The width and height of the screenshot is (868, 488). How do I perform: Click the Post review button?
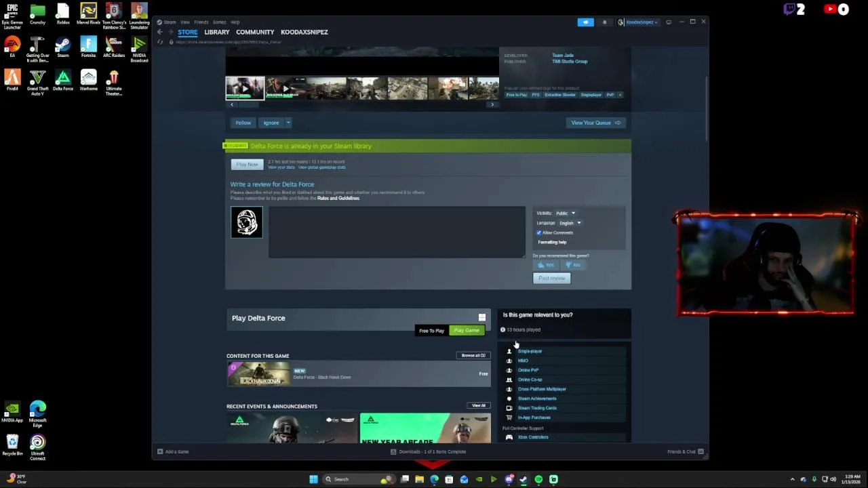pos(551,279)
